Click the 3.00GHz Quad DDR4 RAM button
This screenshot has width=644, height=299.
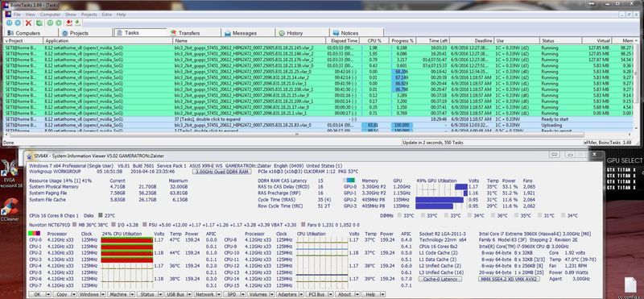[x=222, y=172]
